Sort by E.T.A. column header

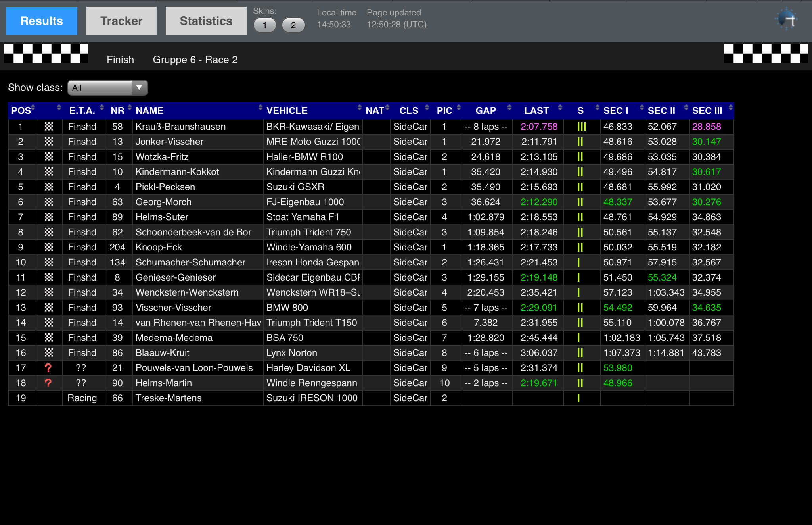click(84, 111)
